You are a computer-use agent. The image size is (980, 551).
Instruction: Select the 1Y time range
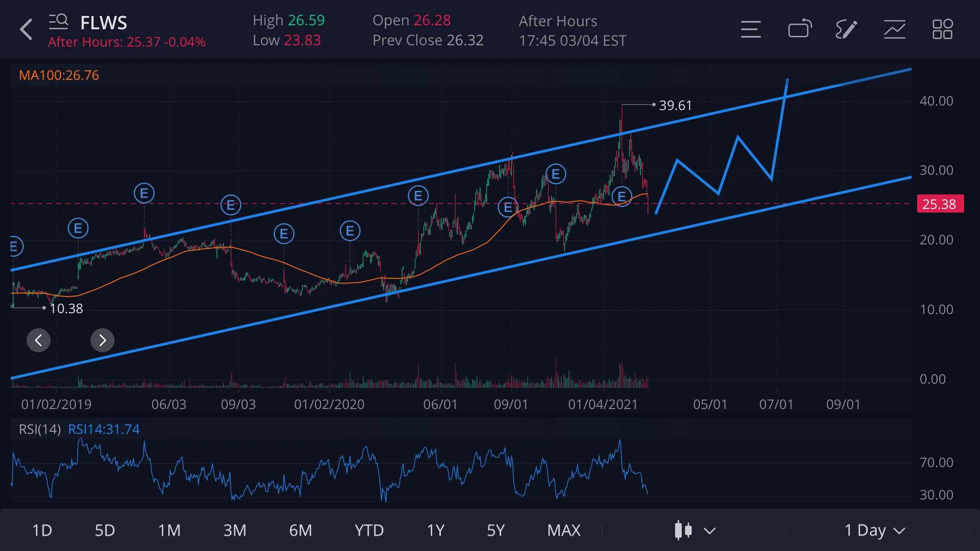(436, 530)
